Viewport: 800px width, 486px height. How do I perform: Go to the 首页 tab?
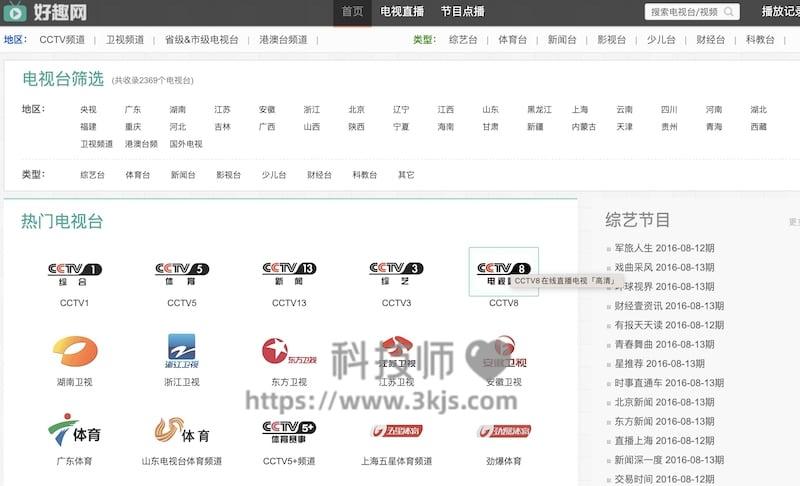(x=353, y=12)
